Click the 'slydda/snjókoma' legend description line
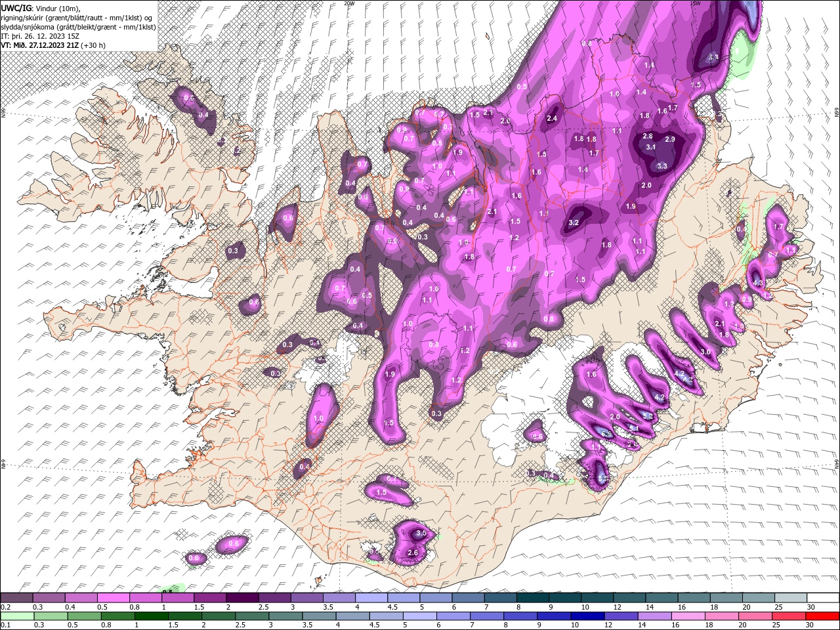Viewport: 840px width, 630px height. [78, 27]
